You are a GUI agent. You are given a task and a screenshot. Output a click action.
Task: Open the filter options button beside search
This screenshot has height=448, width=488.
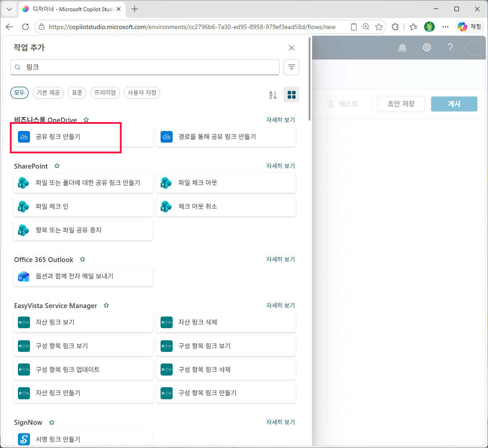(291, 67)
